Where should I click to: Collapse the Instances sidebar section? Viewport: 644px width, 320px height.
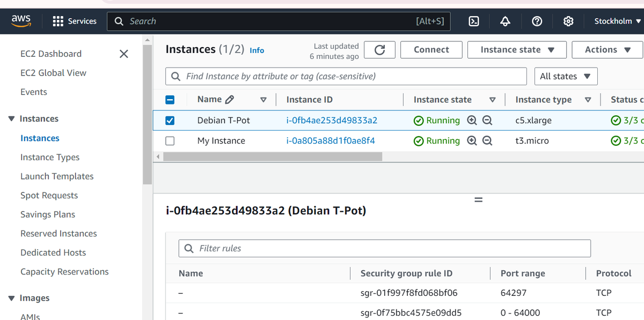point(12,119)
